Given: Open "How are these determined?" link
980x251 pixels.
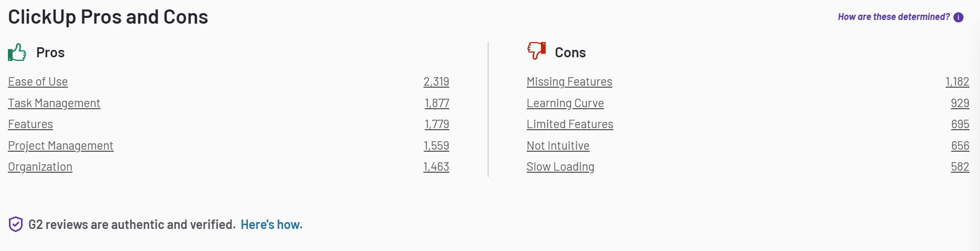Looking at the screenshot, I should click(x=894, y=17).
